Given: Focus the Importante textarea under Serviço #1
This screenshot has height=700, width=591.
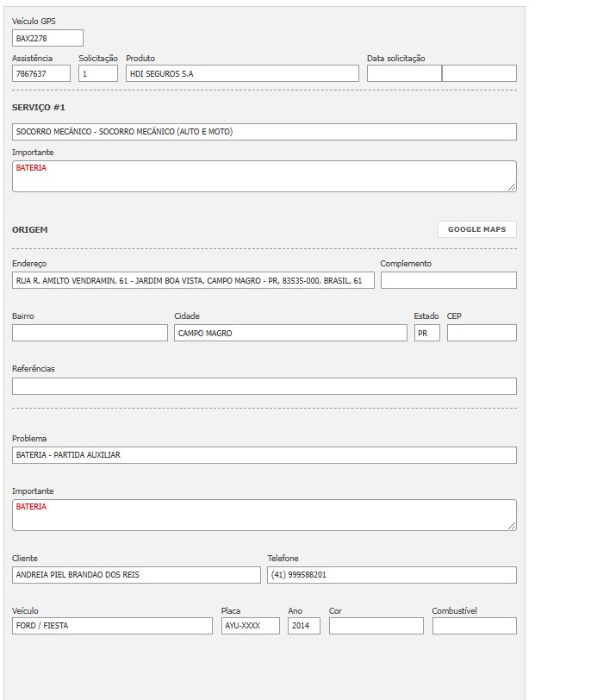Looking at the screenshot, I should pos(264,176).
